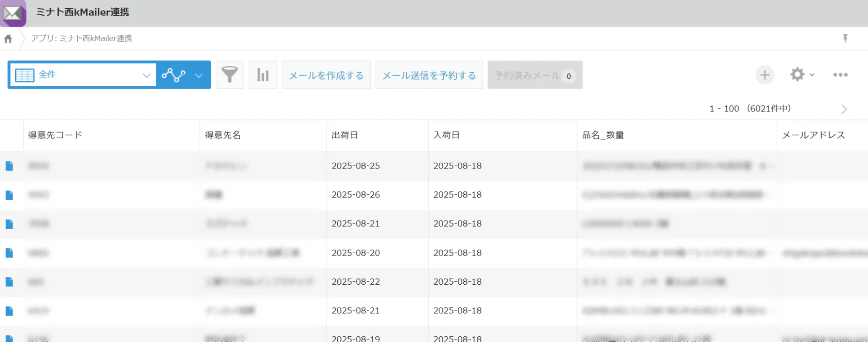Click the kMailer app envelope icon
This screenshot has width=868, height=342.
tap(13, 13)
